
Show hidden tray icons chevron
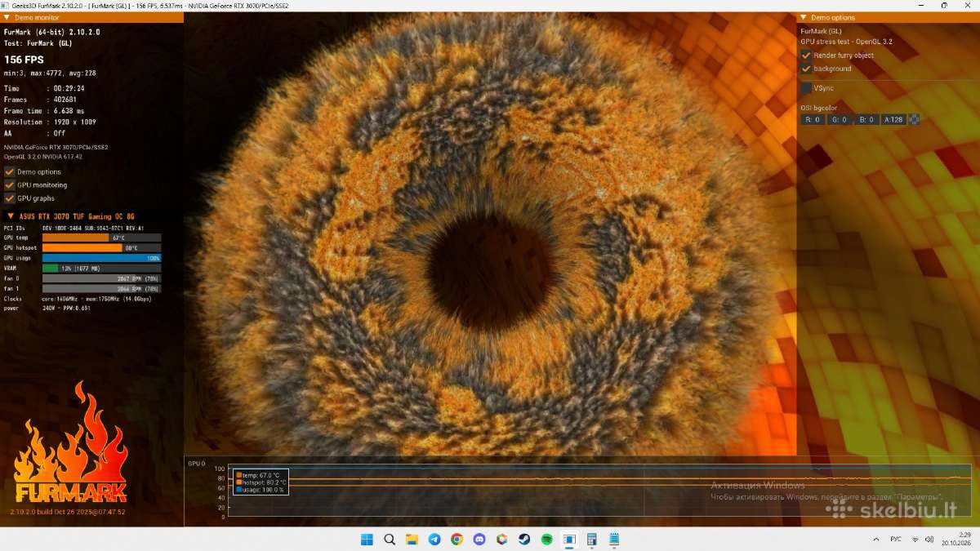(x=877, y=540)
